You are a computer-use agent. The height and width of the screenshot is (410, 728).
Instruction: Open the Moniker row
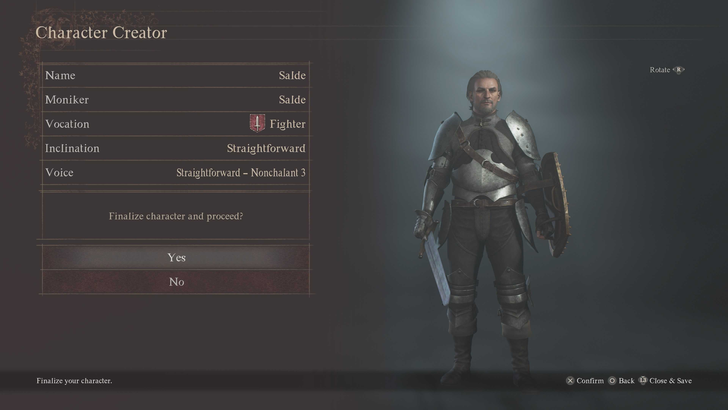(176, 99)
